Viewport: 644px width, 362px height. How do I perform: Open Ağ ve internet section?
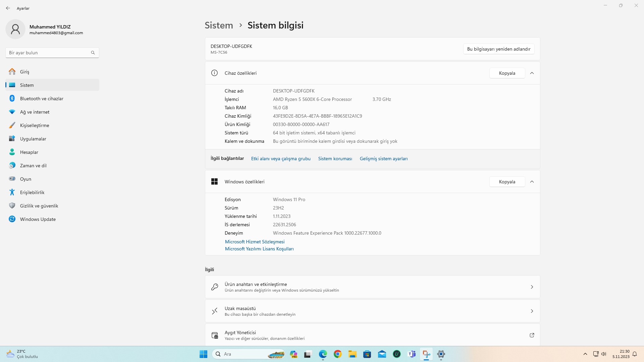coord(35,112)
